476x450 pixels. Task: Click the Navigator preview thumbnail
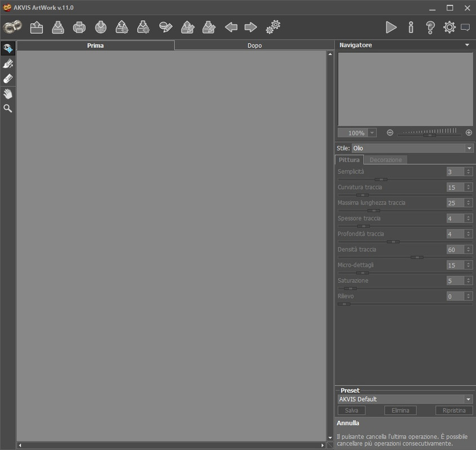405,89
